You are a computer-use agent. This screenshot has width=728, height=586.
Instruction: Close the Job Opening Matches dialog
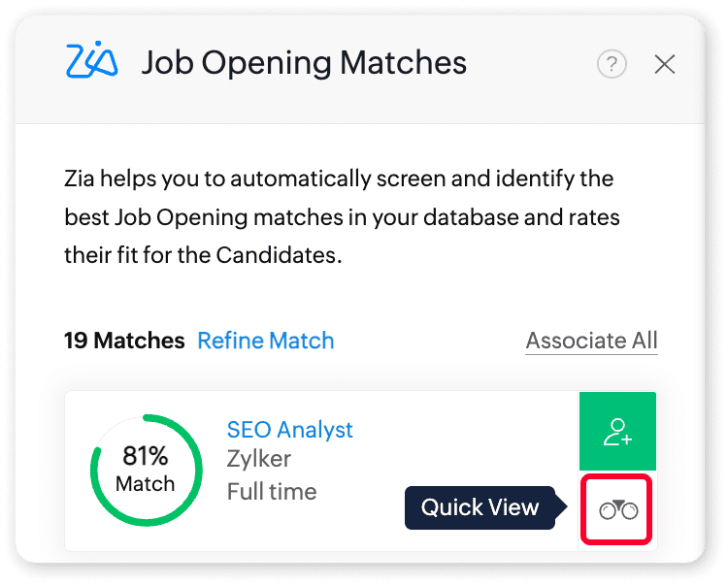(665, 64)
